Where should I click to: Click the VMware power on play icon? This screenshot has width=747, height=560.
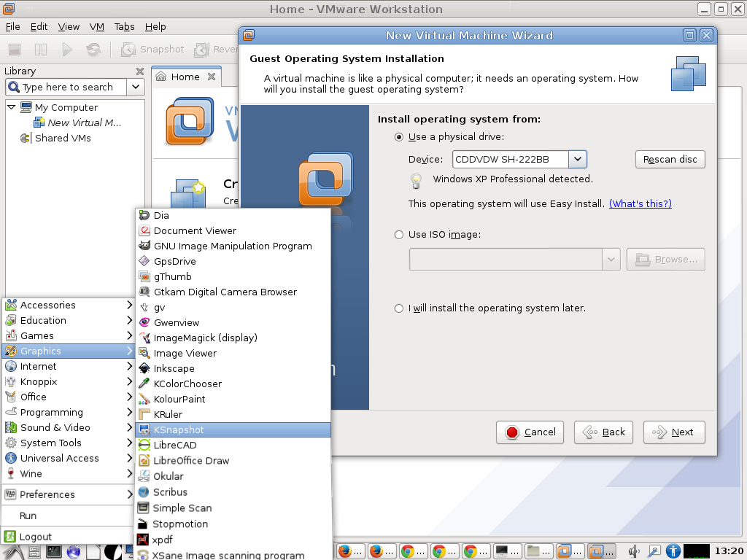[67, 49]
